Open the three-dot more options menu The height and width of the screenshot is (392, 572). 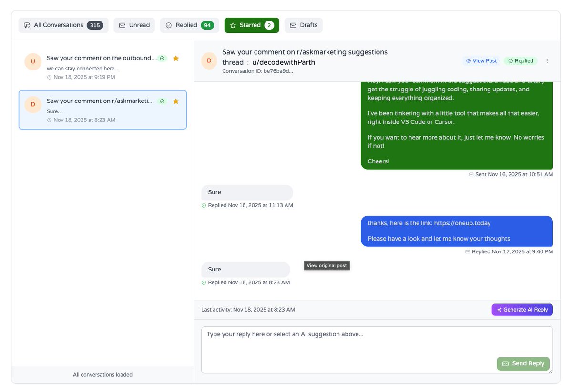click(x=547, y=61)
